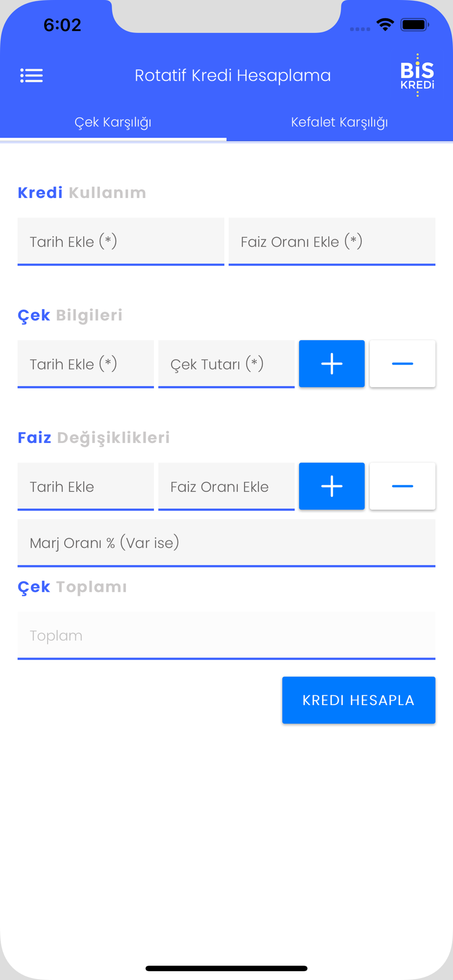The image size is (453, 980).
Task: Focus the Marj Oranı % field
Action: click(x=226, y=543)
